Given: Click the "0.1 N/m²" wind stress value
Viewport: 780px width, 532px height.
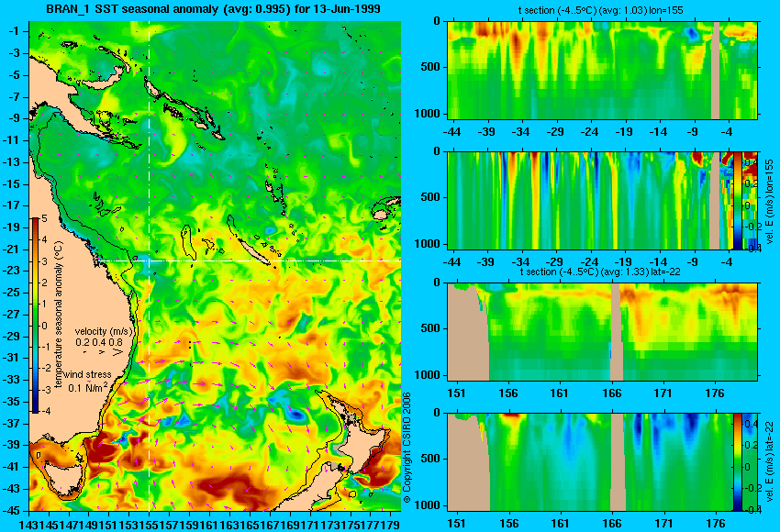Looking at the screenshot, I should [x=87, y=386].
